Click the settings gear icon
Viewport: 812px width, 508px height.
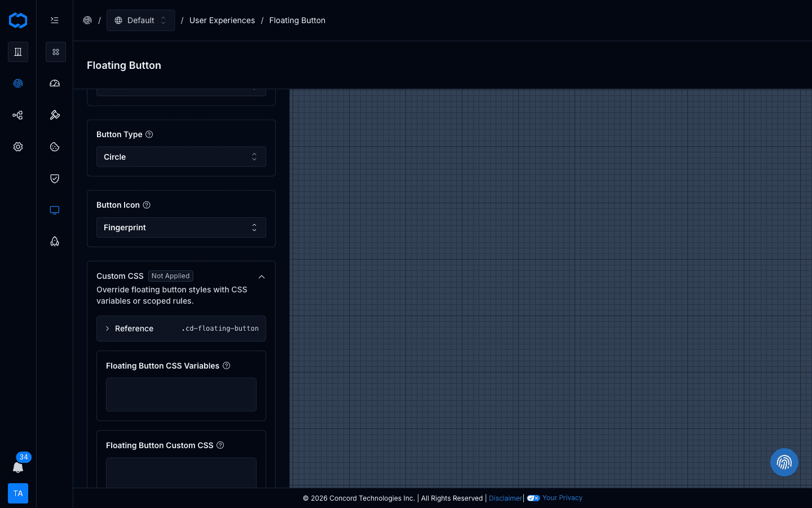(18, 147)
